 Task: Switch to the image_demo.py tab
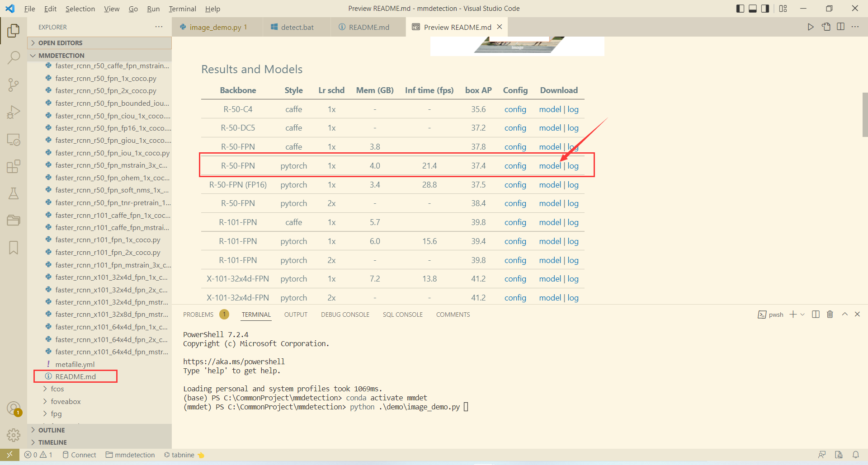(217, 27)
